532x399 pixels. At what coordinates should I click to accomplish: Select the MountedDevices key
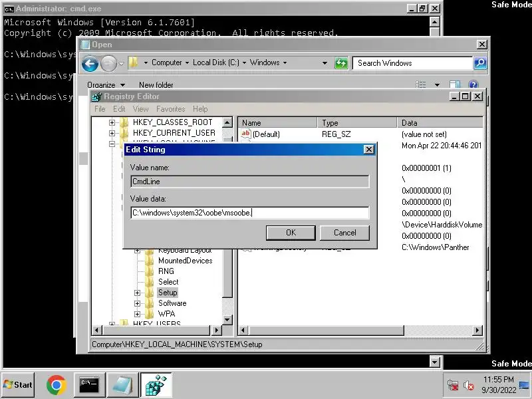186,261
